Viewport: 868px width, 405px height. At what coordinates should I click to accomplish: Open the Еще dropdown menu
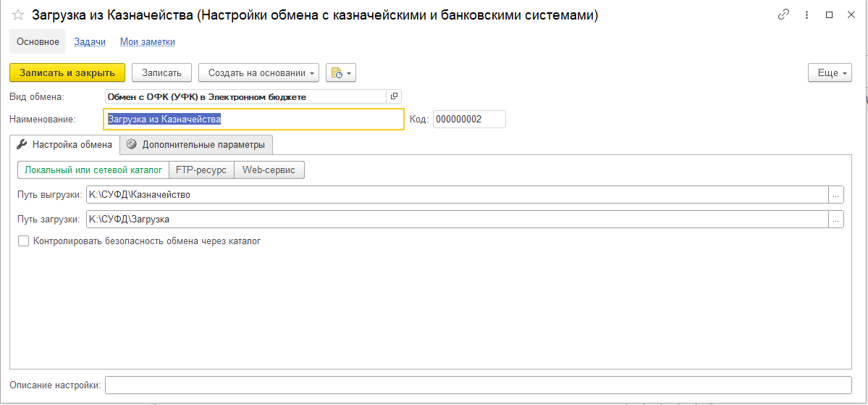tap(830, 72)
